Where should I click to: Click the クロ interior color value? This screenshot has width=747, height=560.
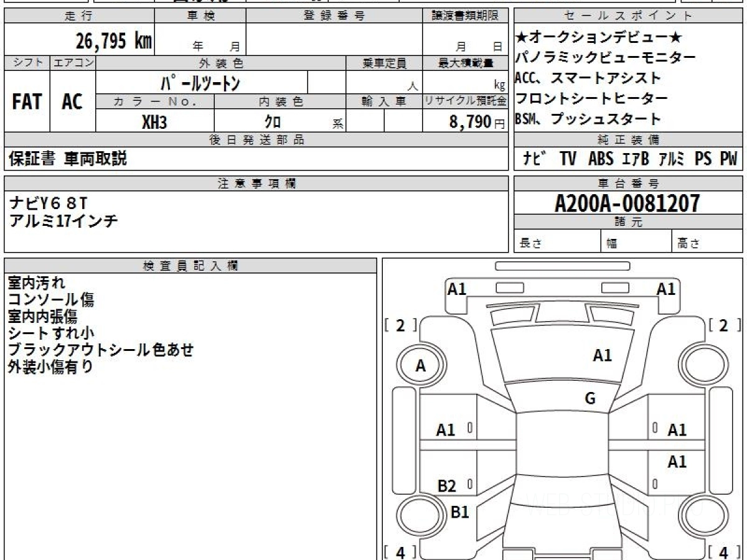273,122
